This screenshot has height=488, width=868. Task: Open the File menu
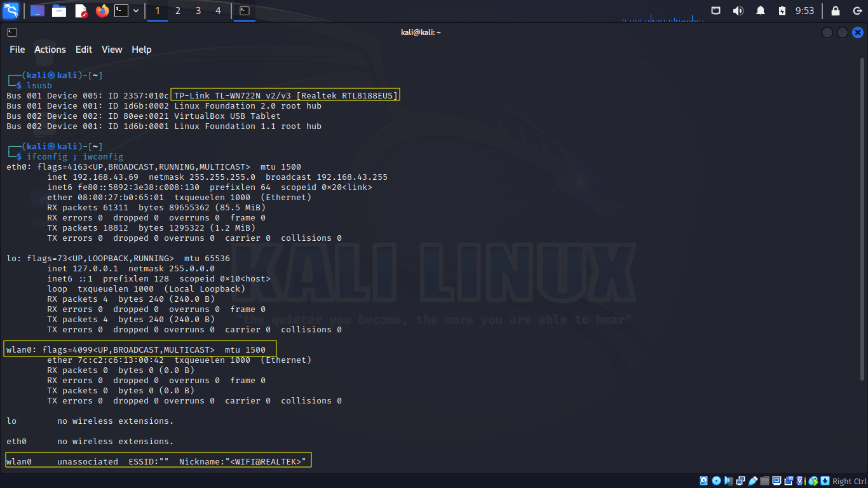17,50
